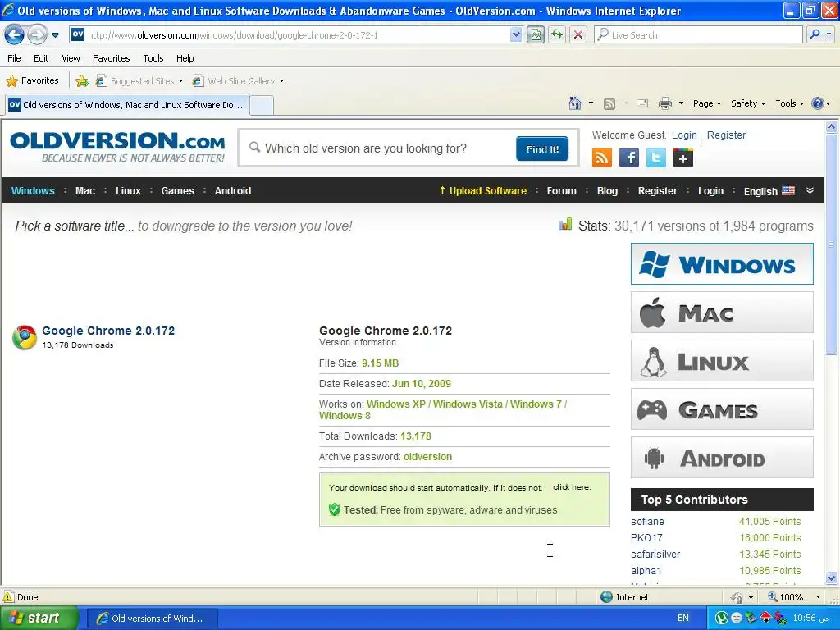
Task: Open the command bar Tools dropdown
Action: [x=789, y=104]
